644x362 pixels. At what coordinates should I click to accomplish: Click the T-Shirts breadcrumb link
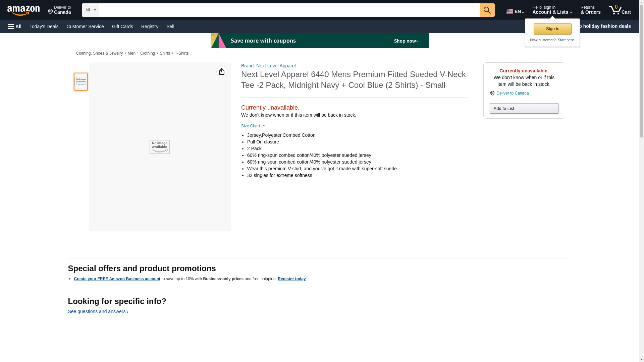point(181,53)
